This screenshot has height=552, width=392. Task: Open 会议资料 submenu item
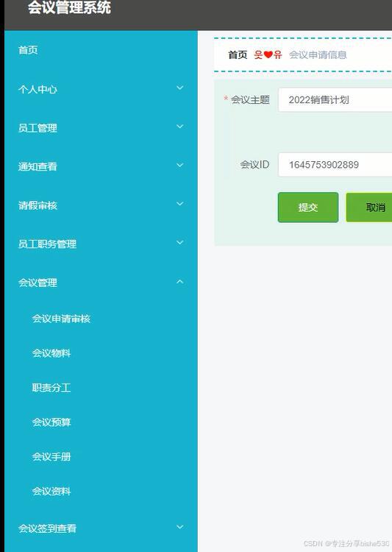(x=51, y=491)
